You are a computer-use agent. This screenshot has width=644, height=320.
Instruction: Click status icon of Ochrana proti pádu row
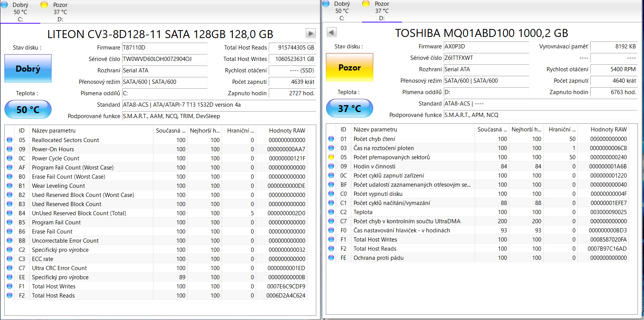[x=331, y=258]
